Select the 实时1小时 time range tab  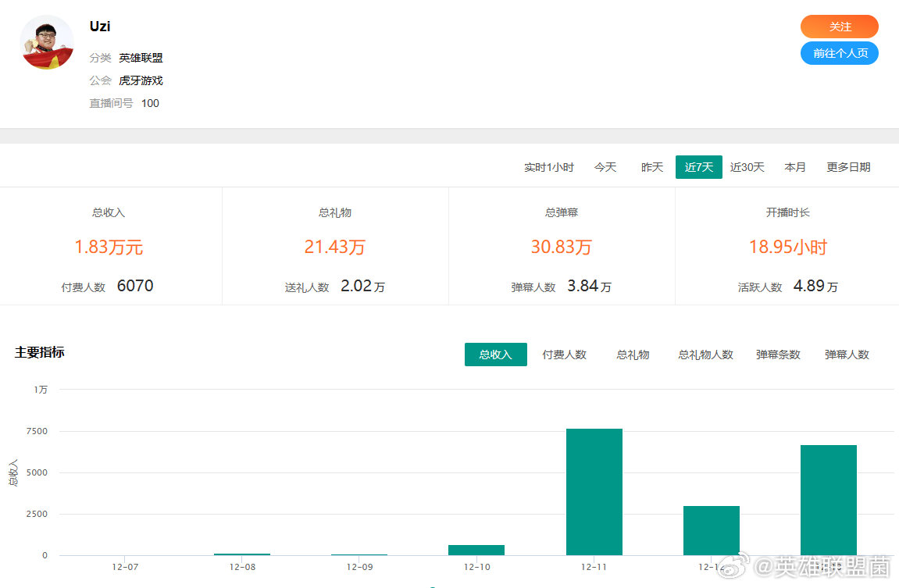pyautogui.click(x=548, y=167)
